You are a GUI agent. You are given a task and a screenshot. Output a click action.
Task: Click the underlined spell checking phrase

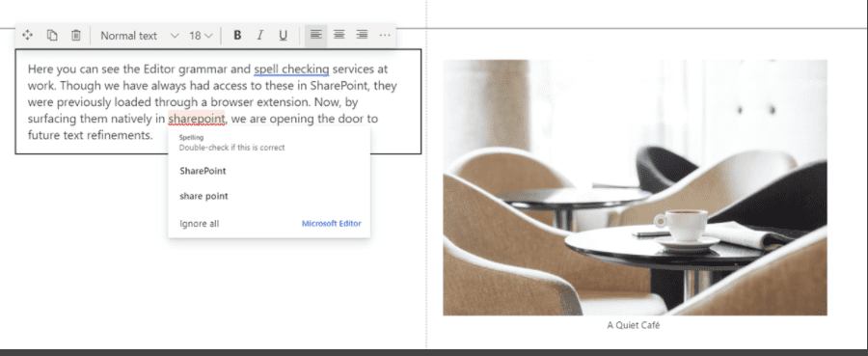pos(291,69)
